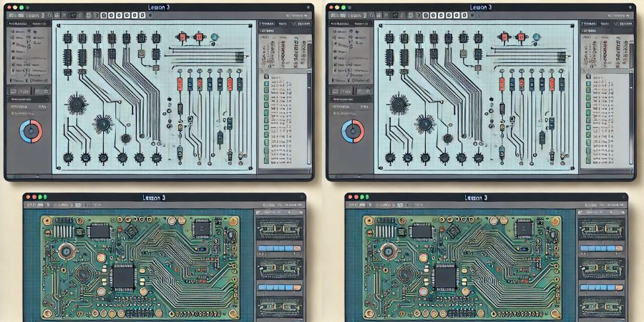Image resolution: width=644 pixels, height=322 pixels.
Task: Switch to first right-panel tab in top-right window
Action: tap(589, 24)
